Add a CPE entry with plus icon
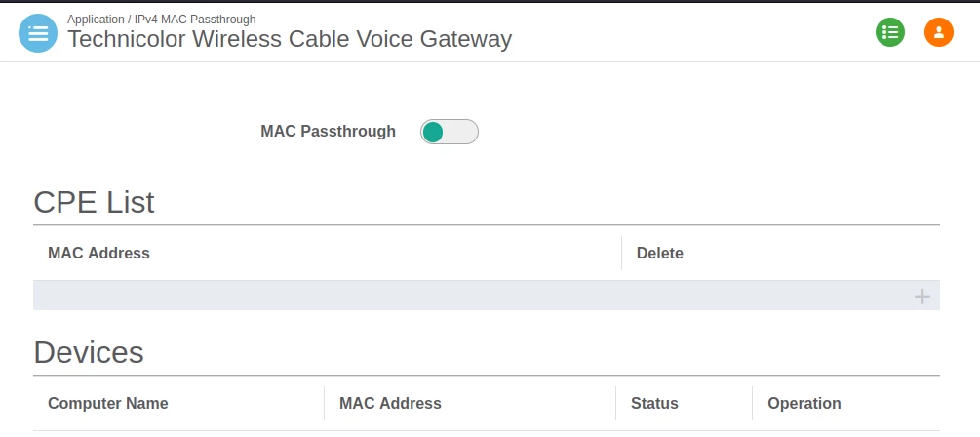 pos(921,297)
